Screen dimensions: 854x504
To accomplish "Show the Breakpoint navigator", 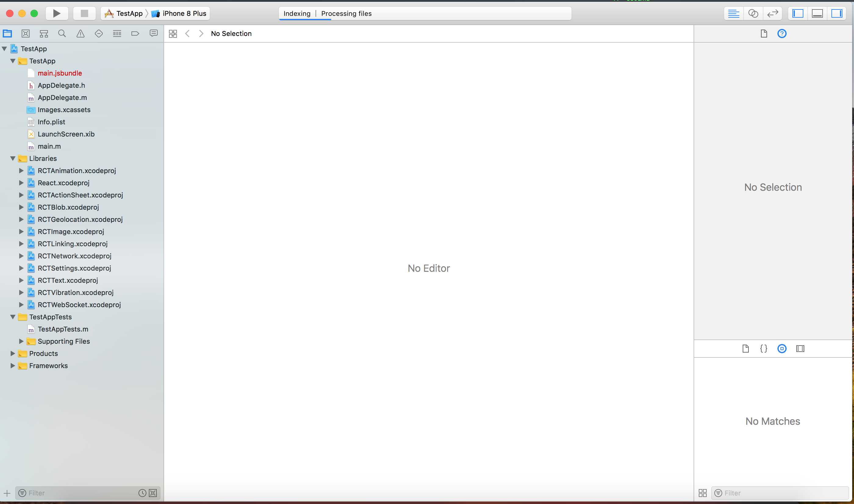I will 135,33.
